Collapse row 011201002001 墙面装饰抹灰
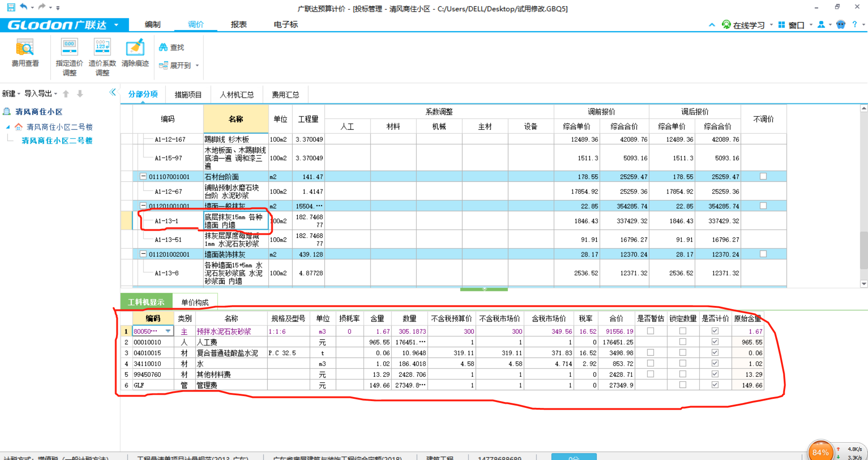 143,254
